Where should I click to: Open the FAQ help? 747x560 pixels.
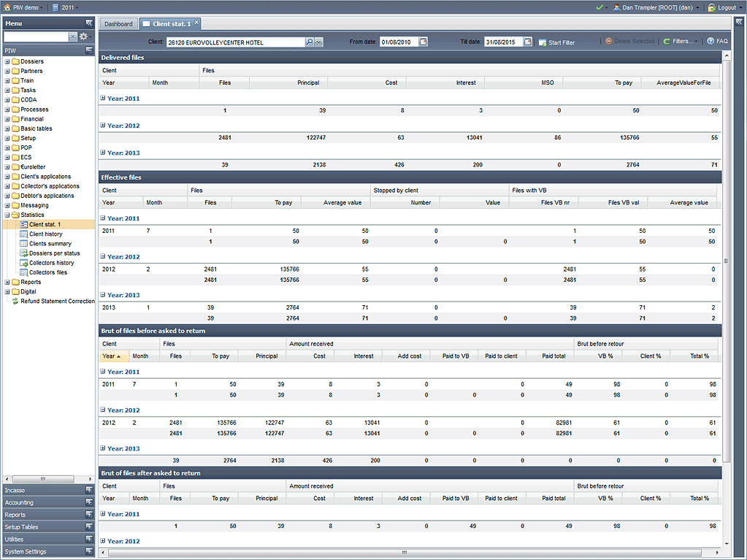(x=717, y=42)
